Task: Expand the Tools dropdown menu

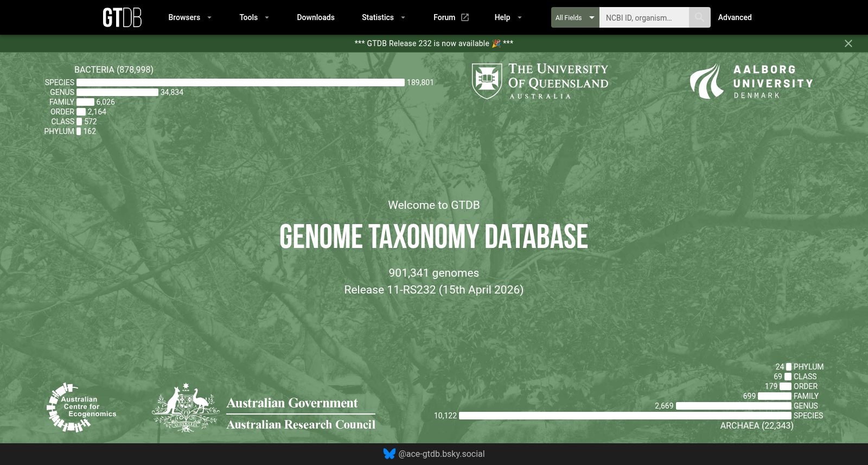Action: [x=254, y=17]
